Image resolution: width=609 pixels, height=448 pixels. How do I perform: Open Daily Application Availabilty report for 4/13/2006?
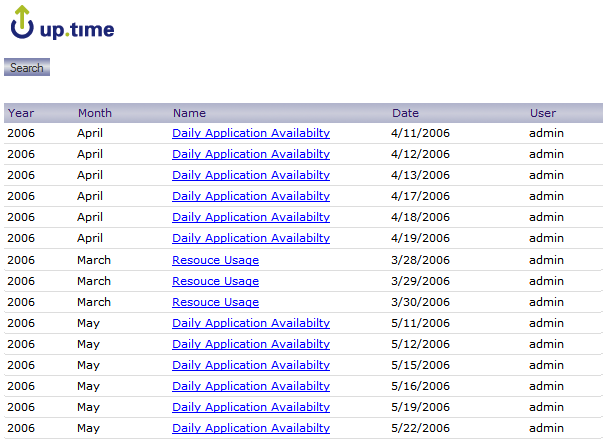[x=251, y=175]
